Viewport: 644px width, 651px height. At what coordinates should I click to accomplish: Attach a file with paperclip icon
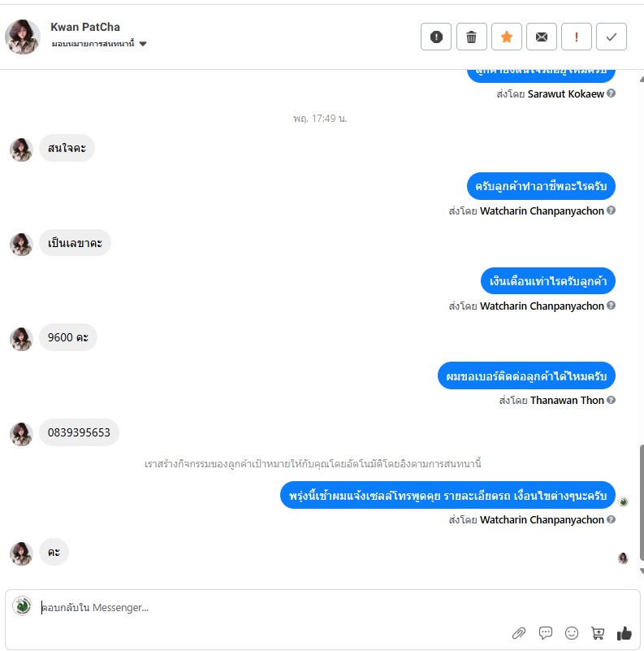519,633
